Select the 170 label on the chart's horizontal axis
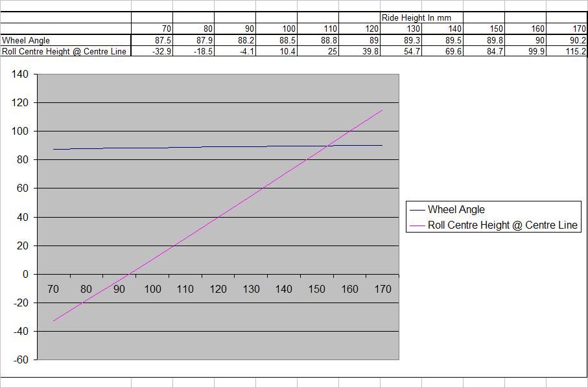 [382, 289]
